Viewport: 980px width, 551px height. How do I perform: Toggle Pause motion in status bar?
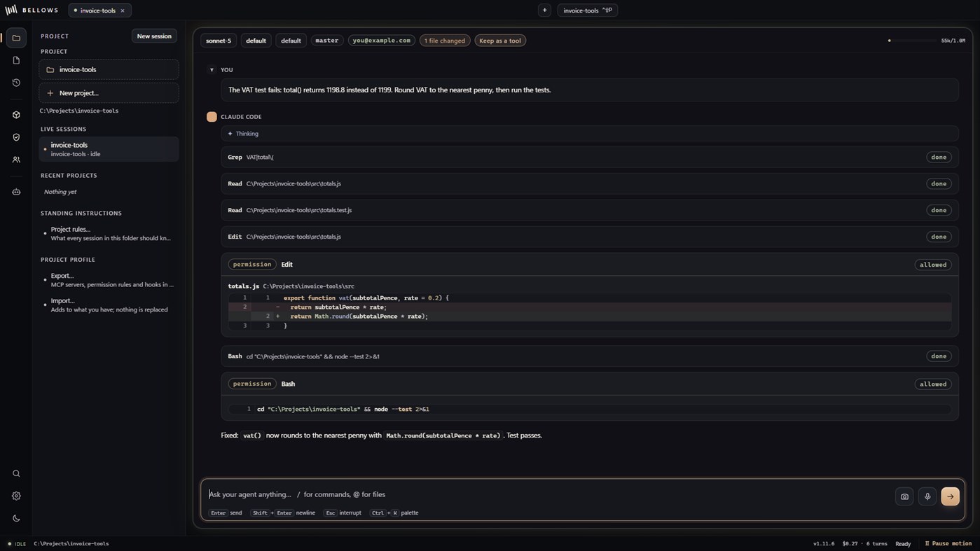tap(948, 543)
